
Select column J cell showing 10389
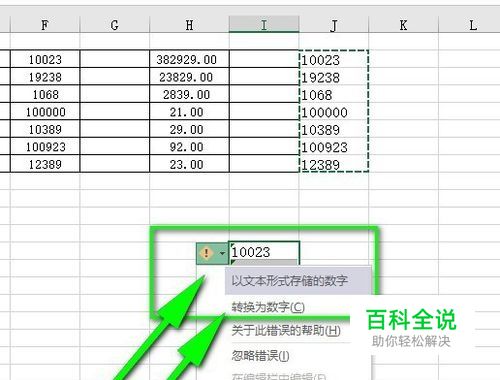(334, 129)
